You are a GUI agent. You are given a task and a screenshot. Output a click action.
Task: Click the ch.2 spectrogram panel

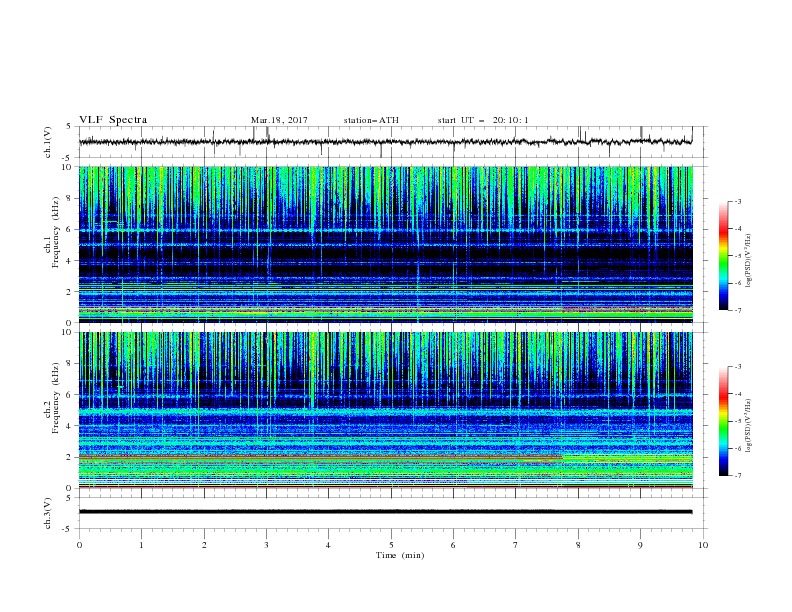click(x=386, y=410)
